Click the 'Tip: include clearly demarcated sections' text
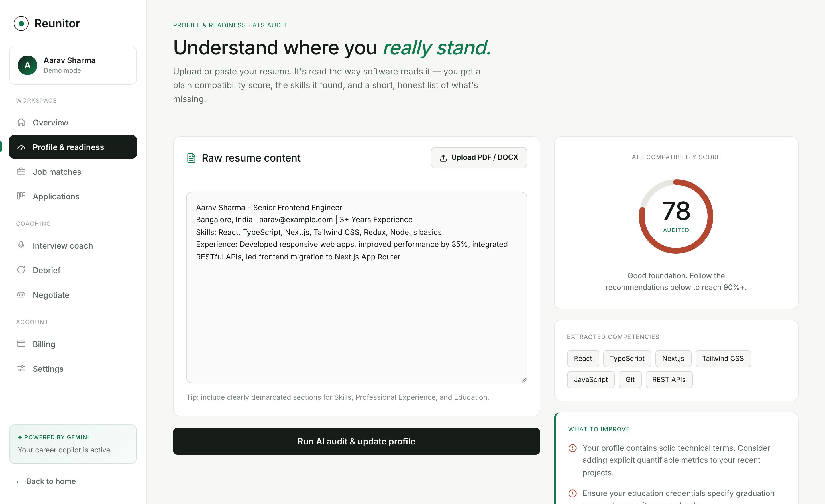The image size is (825, 504). pos(337,397)
